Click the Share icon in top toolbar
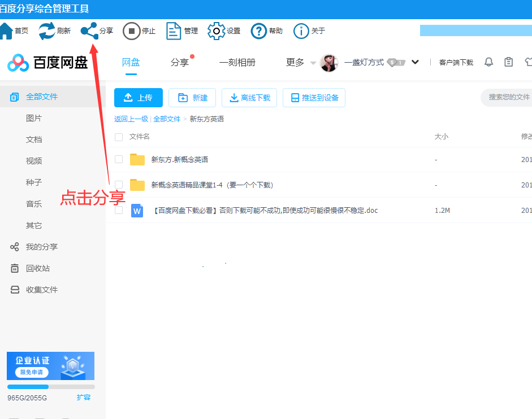 [89, 30]
